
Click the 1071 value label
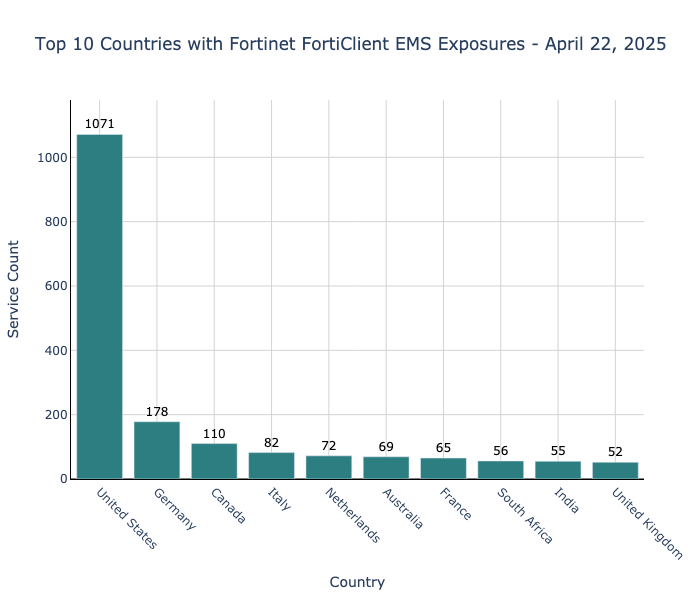coord(100,124)
